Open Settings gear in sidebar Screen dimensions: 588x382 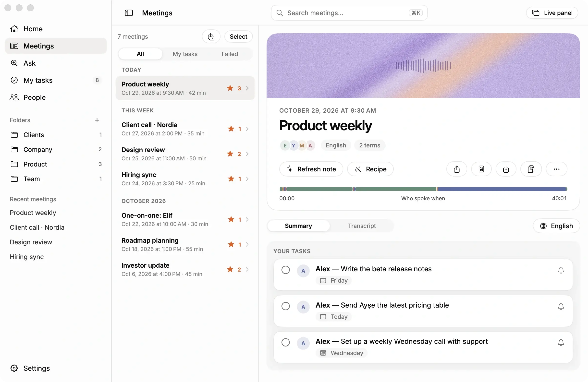coord(14,368)
